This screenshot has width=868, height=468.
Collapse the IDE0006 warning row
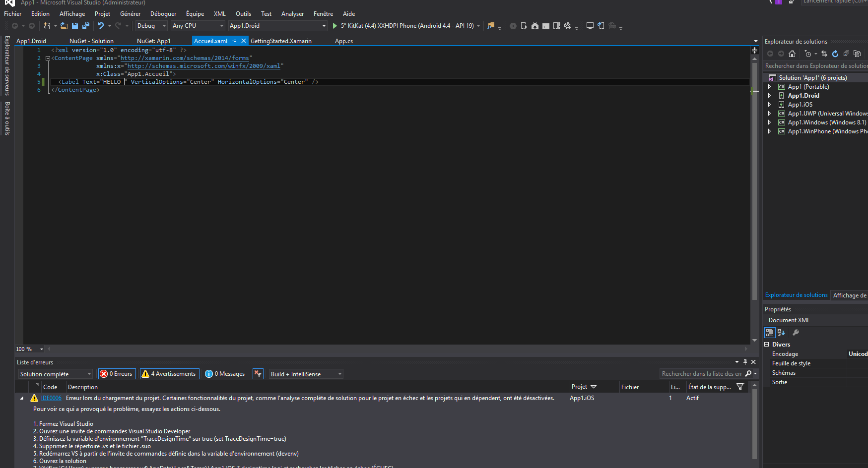click(x=21, y=398)
